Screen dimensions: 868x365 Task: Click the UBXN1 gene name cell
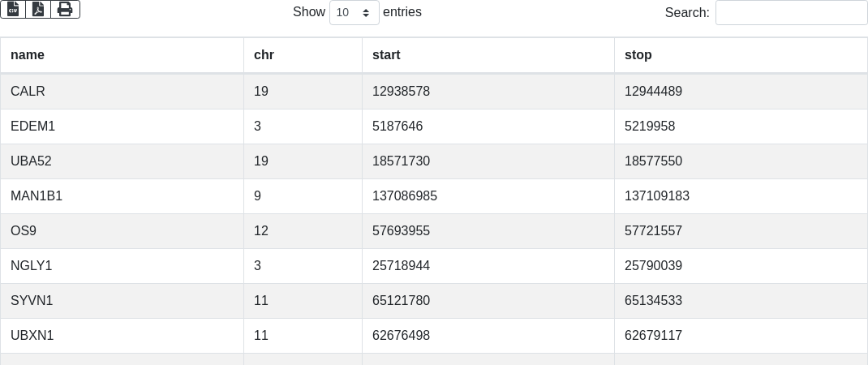32,336
